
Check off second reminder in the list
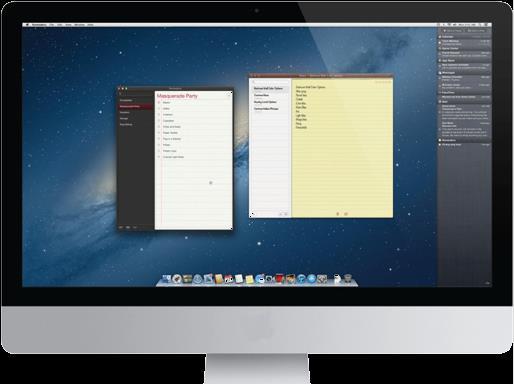[x=159, y=109]
